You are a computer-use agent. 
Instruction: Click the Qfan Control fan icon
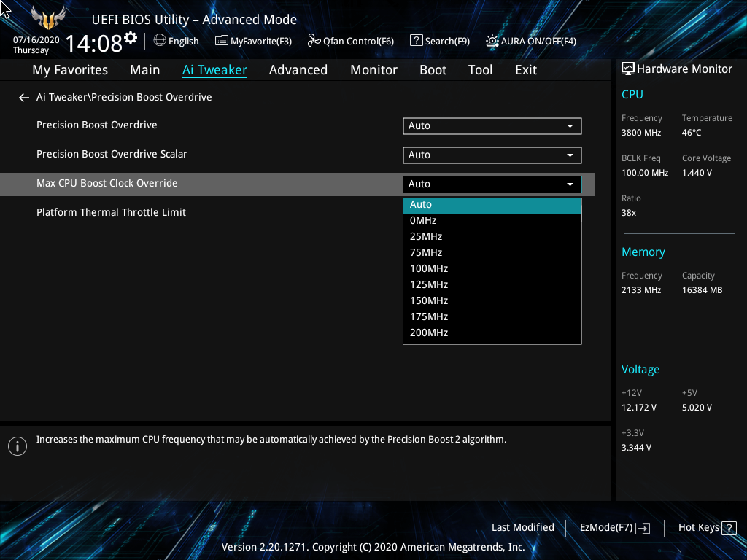click(314, 41)
